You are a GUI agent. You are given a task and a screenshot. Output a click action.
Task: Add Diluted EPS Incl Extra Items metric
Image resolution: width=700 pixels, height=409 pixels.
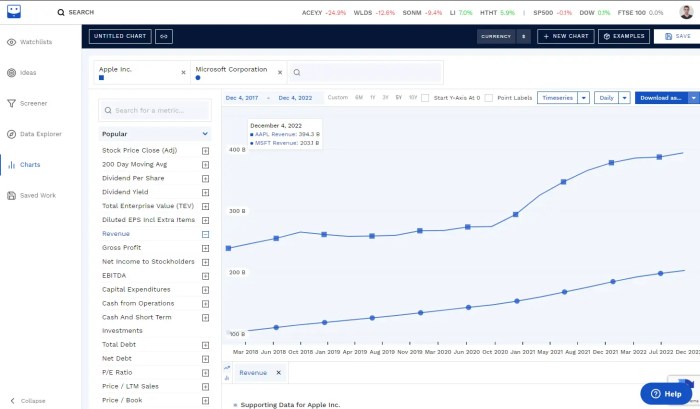point(205,220)
